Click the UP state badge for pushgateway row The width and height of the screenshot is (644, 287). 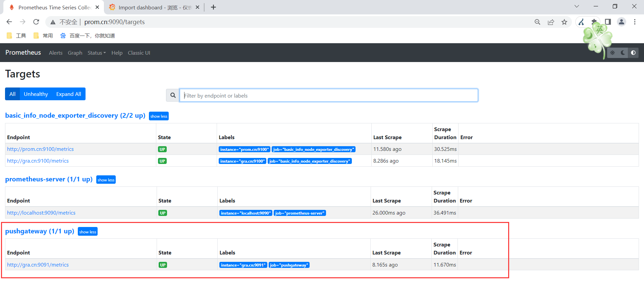tap(163, 265)
